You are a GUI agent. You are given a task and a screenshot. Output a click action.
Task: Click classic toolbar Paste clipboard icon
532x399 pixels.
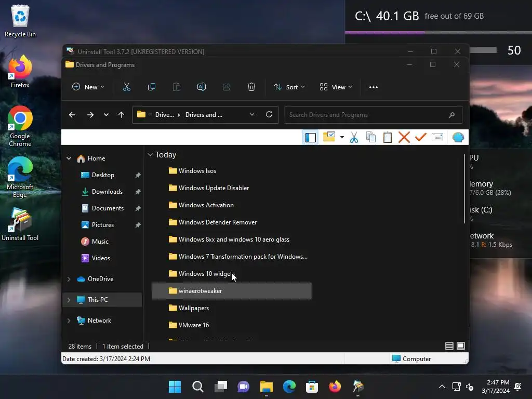click(x=388, y=137)
